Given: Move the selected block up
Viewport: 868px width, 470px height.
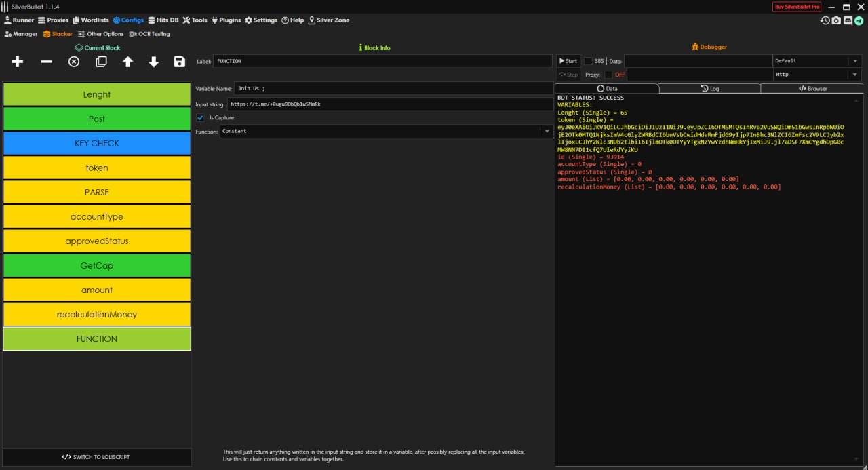Looking at the screenshot, I should click(127, 62).
